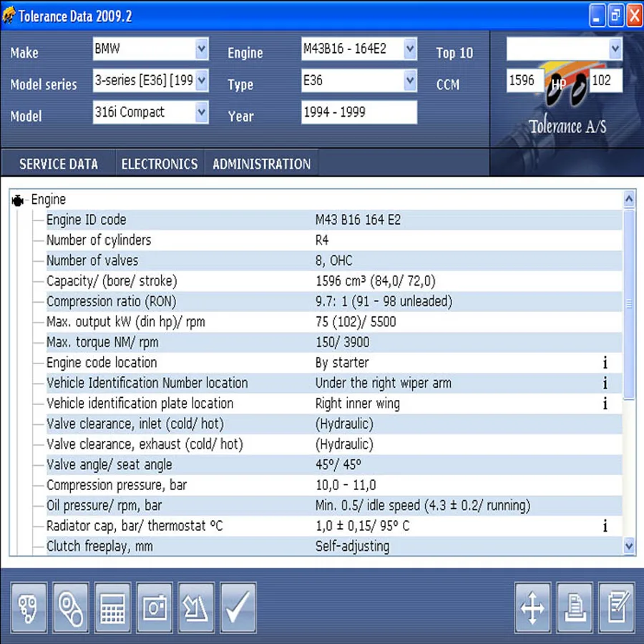Open the Type dropdown showing E36
The image size is (644, 644).
tap(410, 80)
